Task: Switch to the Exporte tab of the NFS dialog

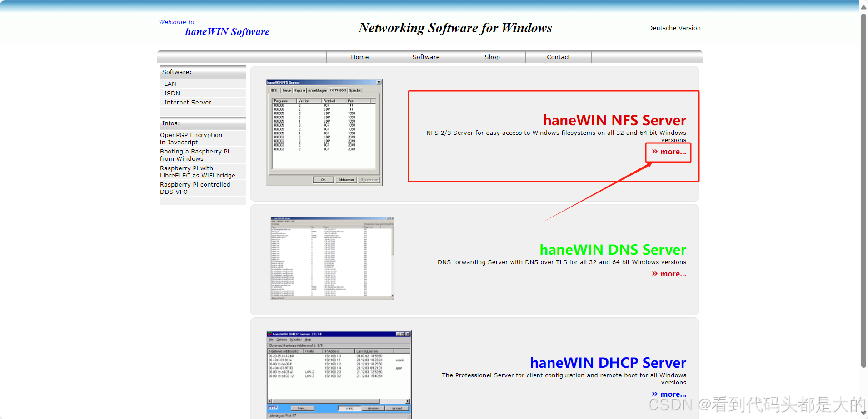Action: click(300, 90)
